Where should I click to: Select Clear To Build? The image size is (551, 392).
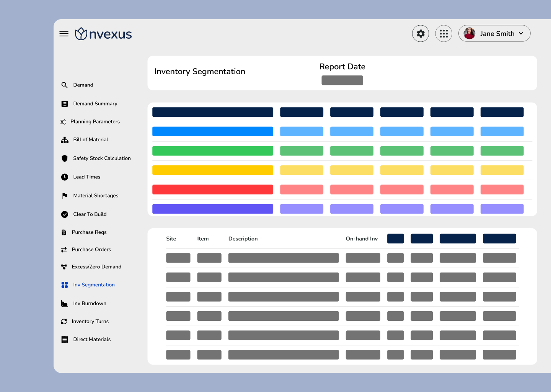click(90, 214)
